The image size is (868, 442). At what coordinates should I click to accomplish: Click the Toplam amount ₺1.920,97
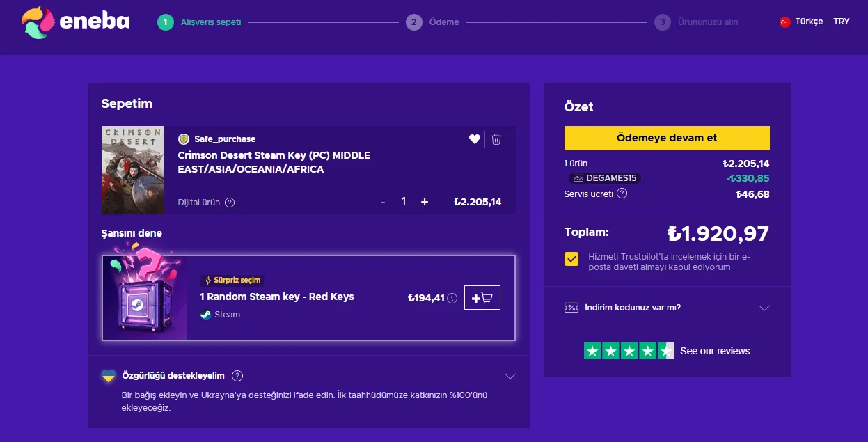click(x=718, y=233)
